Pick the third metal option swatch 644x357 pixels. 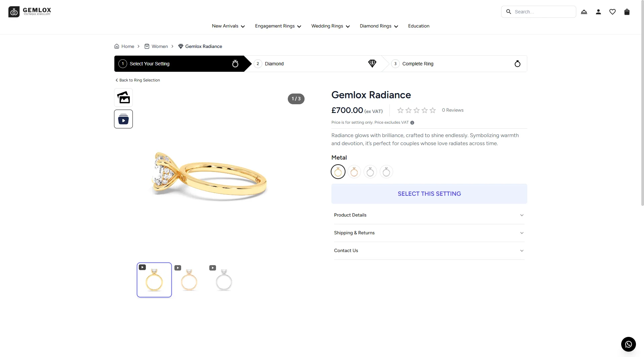click(x=370, y=172)
